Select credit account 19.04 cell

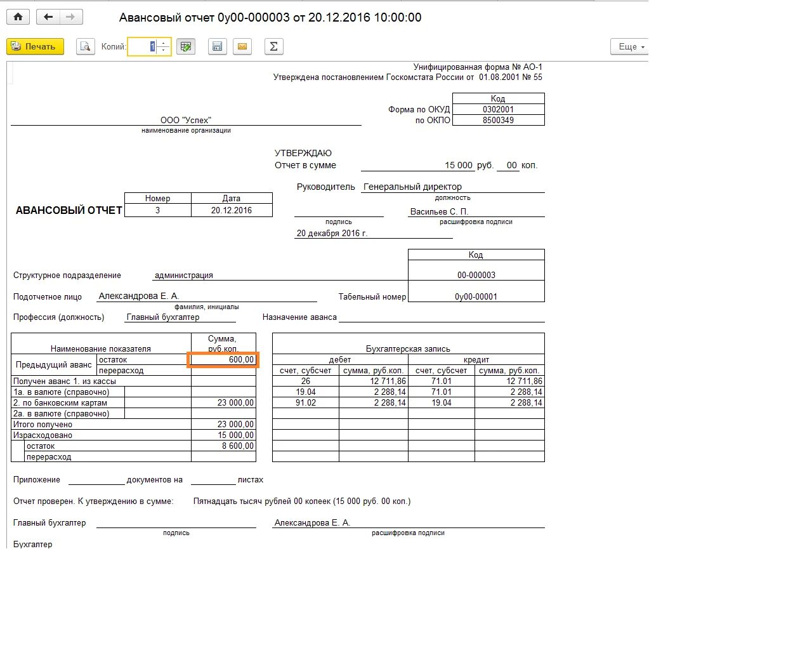pos(442,402)
